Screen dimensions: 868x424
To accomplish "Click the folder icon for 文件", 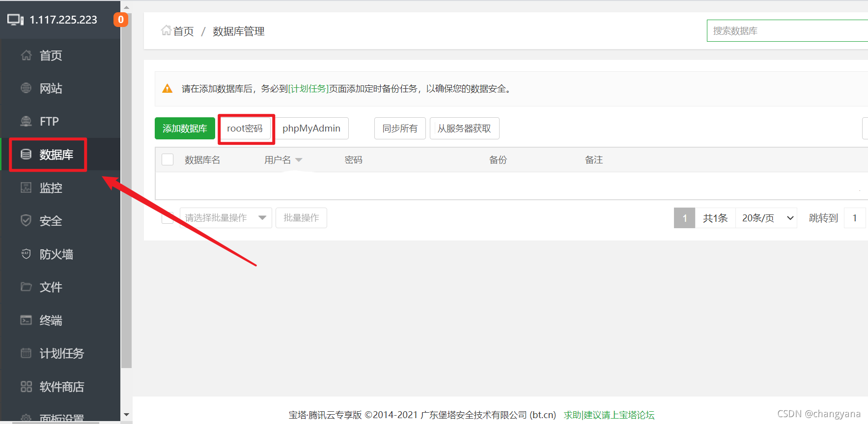I will [x=27, y=287].
